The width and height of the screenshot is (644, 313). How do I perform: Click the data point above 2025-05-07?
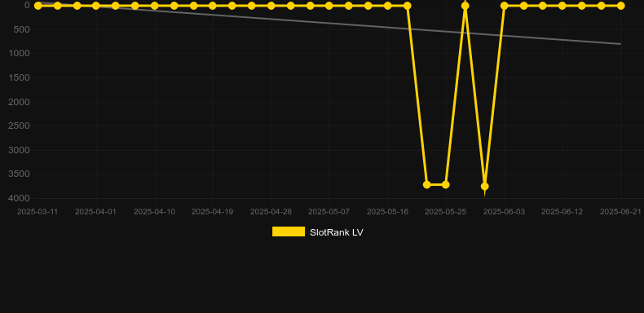click(x=329, y=6)
